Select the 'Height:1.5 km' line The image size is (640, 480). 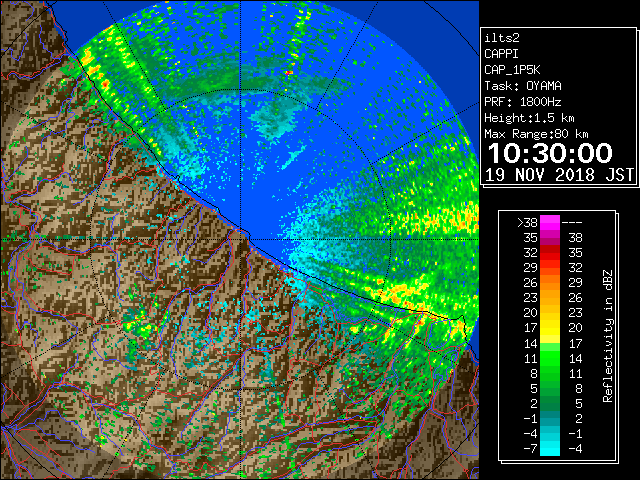[529, 118]
